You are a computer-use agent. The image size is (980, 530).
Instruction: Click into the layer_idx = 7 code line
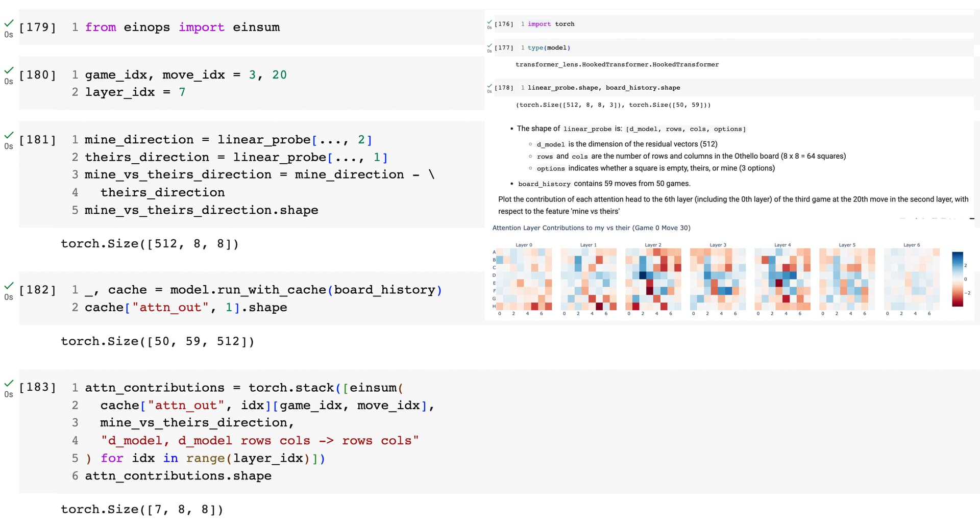coord(135,92)
